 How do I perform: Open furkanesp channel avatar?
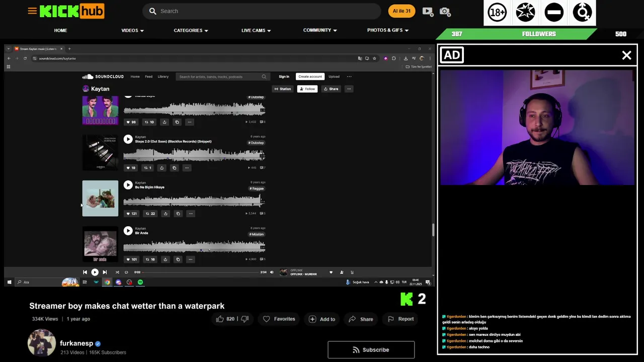click(42, 343)
